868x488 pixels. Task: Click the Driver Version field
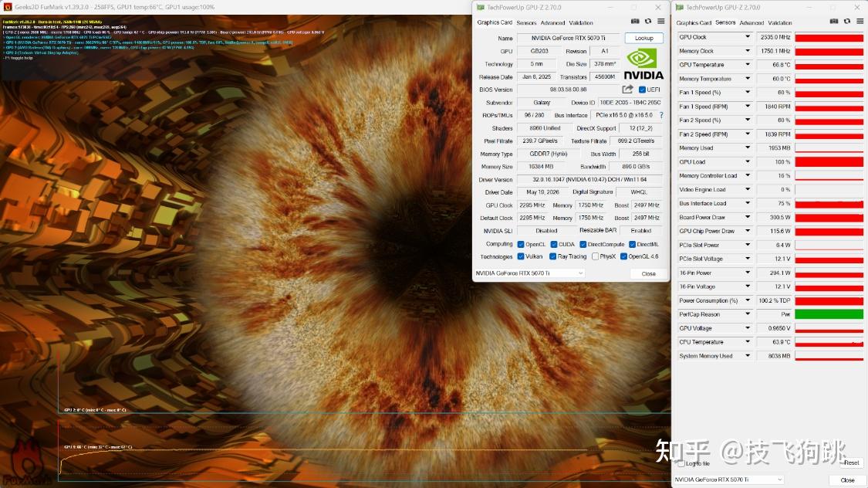point(589,179)
